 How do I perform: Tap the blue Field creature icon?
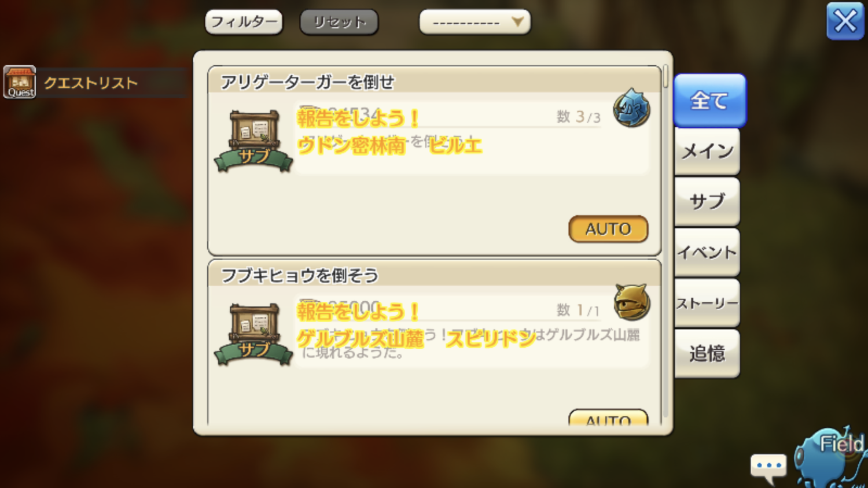(831, 458)
